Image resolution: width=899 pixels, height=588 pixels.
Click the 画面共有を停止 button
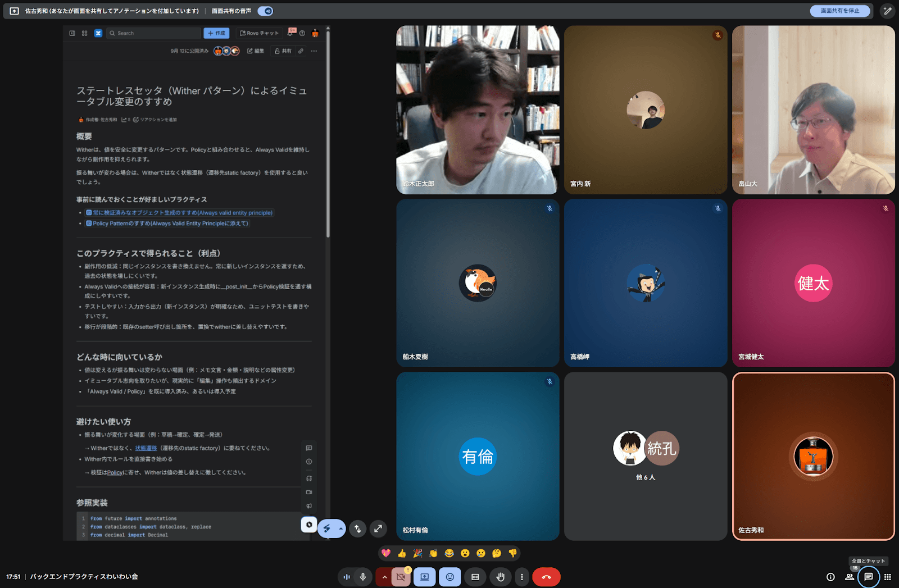(x=839, y=11)
